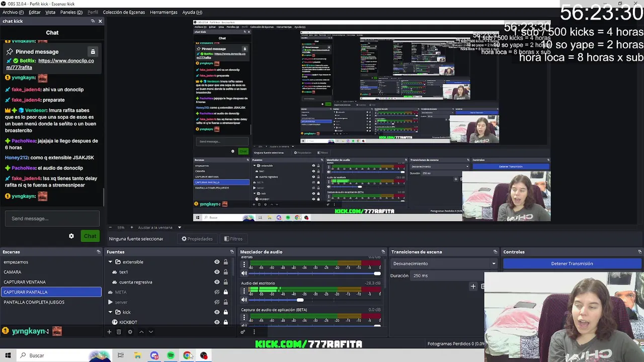Mute the alertas audio channel

tap(244, 274)
